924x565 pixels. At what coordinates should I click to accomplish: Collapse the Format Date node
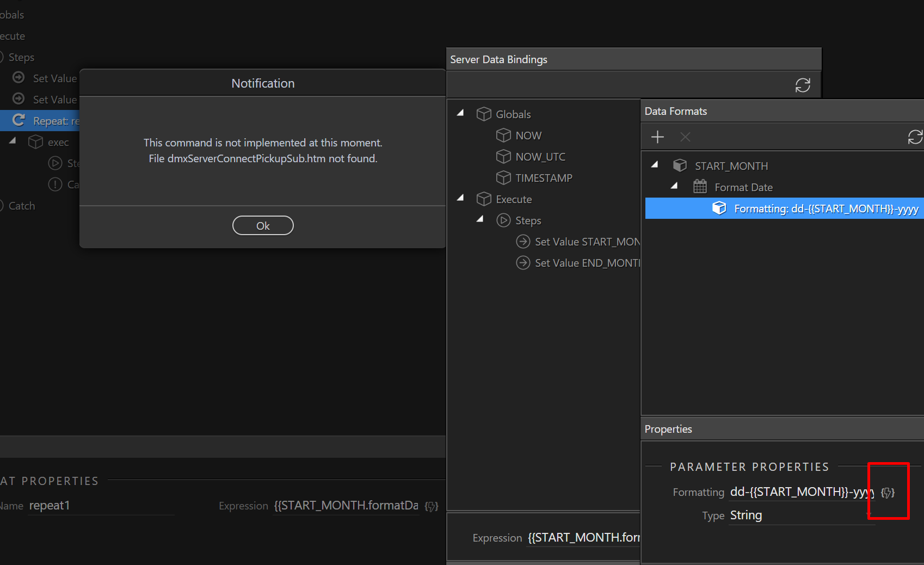pyautogui.click(x=674, y=186)
